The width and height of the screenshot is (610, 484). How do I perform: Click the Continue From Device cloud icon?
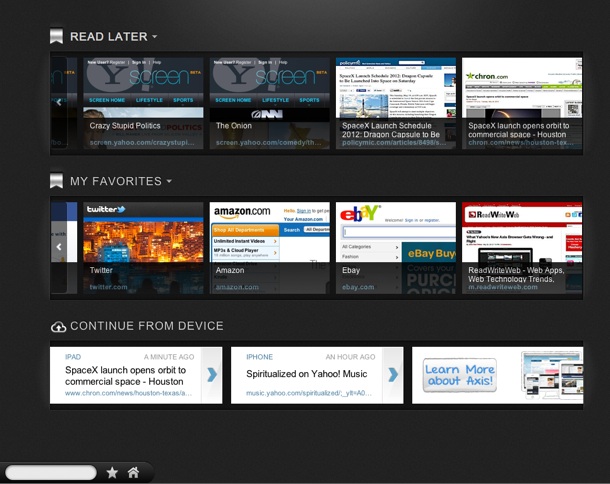(58, 326)
